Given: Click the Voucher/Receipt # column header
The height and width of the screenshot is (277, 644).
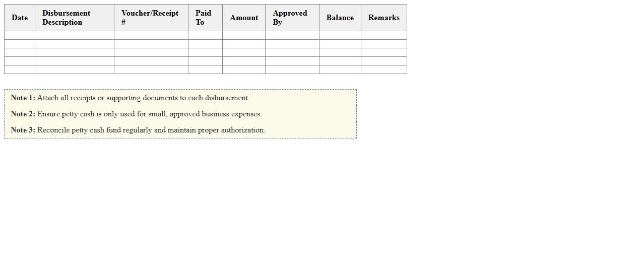Looking at the screenshot, I should coord(151,18).
